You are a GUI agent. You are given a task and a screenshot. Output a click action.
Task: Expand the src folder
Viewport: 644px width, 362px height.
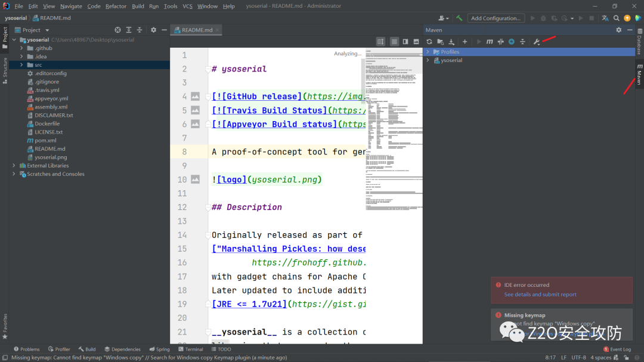click(x=21, y=65)
